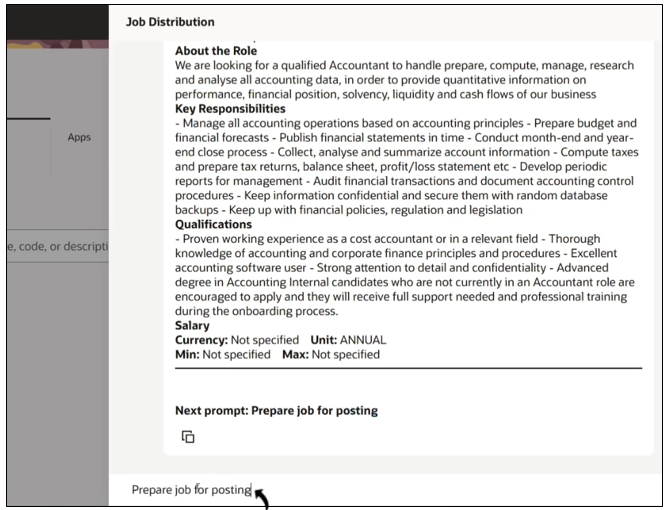Click the 'Currency: Not specified' field

click(237, 340)
